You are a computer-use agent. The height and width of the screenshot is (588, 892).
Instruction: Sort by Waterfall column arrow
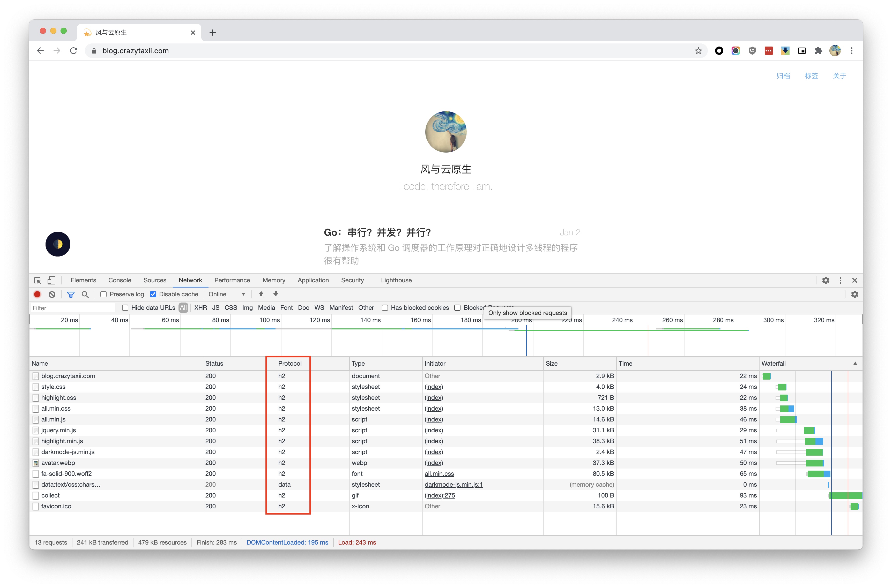click(x=855, y=363)
